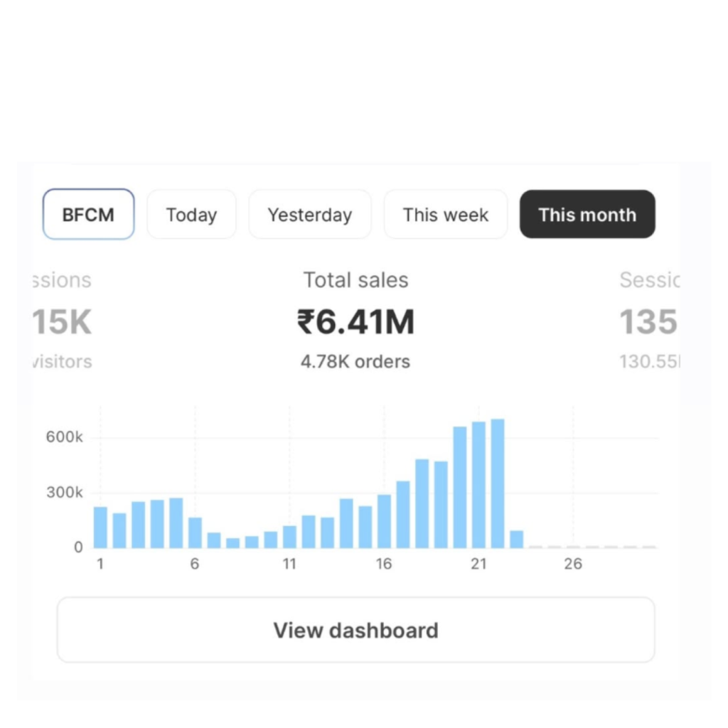Viewport: 728px width, 728px height.
Task: Select the BFCM tab
Action: coord(88,215)
